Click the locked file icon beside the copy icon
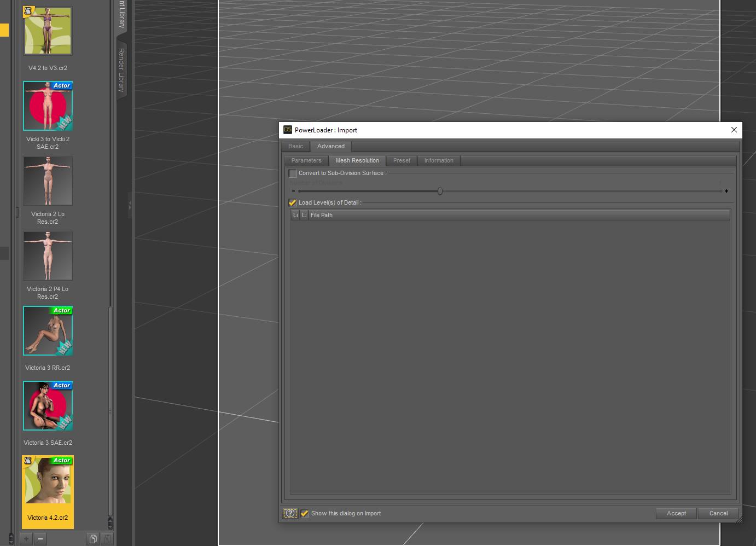Screen dimensions: 756x546 (x=107, y=538)
